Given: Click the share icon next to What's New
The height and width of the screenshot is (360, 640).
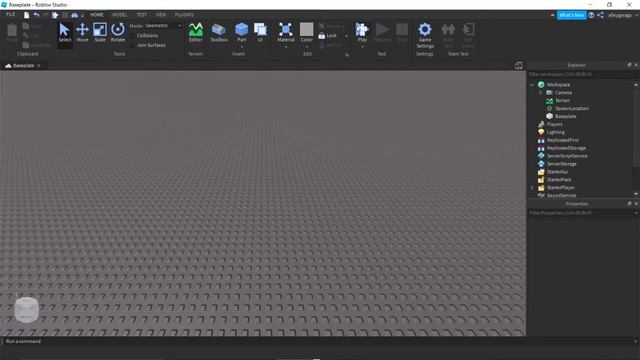Looking at the screenshot, I should point(600,15).
